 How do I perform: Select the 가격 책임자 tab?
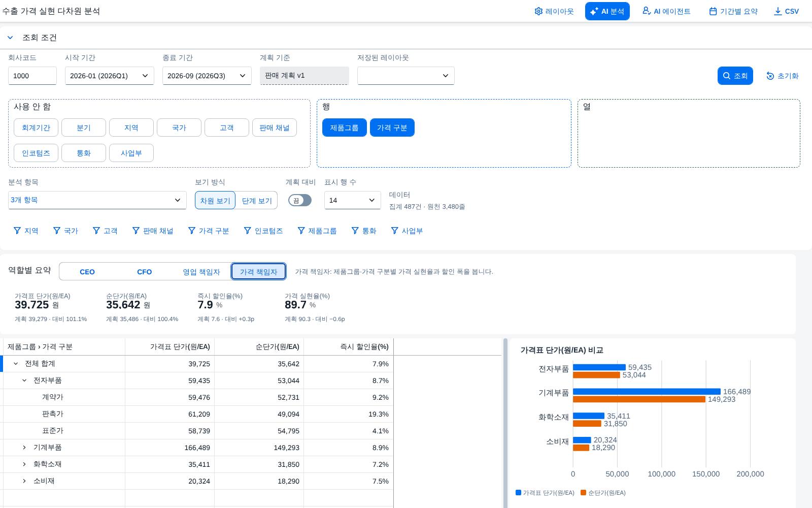[259, 272]
